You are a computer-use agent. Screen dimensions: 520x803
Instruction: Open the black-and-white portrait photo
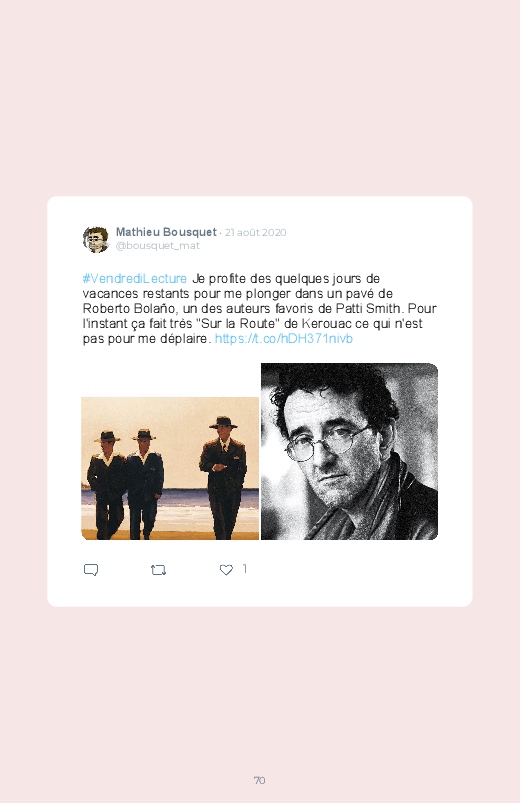[x=349, y=451]
